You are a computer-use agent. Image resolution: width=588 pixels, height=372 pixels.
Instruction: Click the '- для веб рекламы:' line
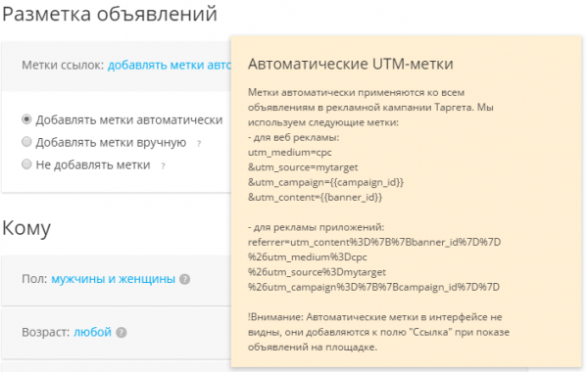(x=293, y=137)
